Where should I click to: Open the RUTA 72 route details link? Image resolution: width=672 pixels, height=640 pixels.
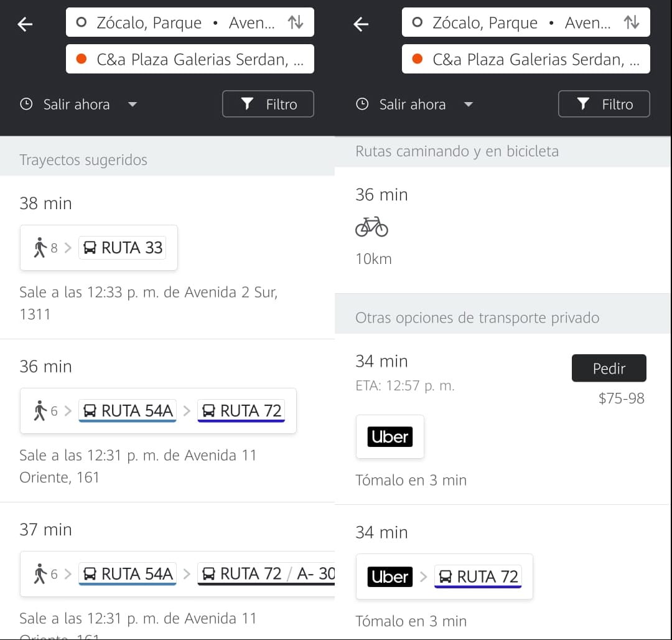click(x=241, y=410)
